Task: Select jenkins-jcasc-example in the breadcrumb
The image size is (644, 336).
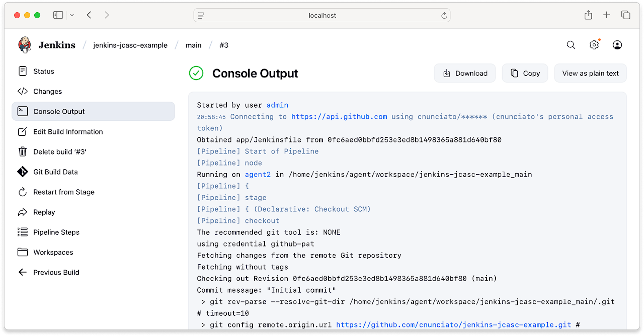Action: 130,45
